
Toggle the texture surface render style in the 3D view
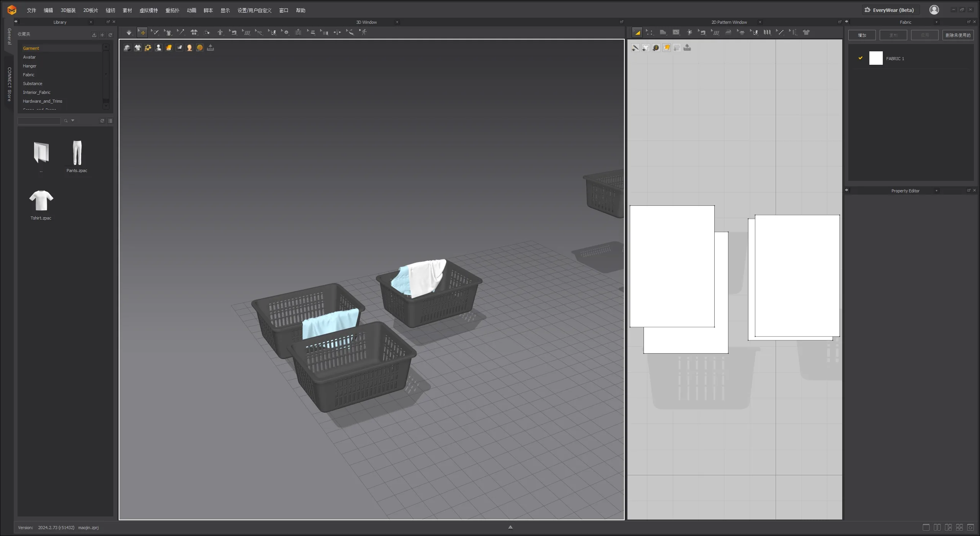point(169,48)
